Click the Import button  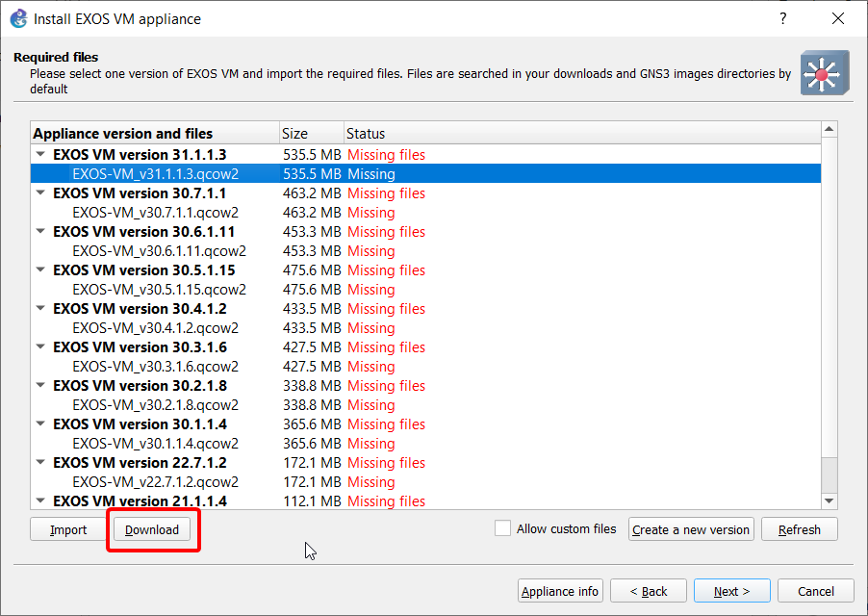point(68,529)
